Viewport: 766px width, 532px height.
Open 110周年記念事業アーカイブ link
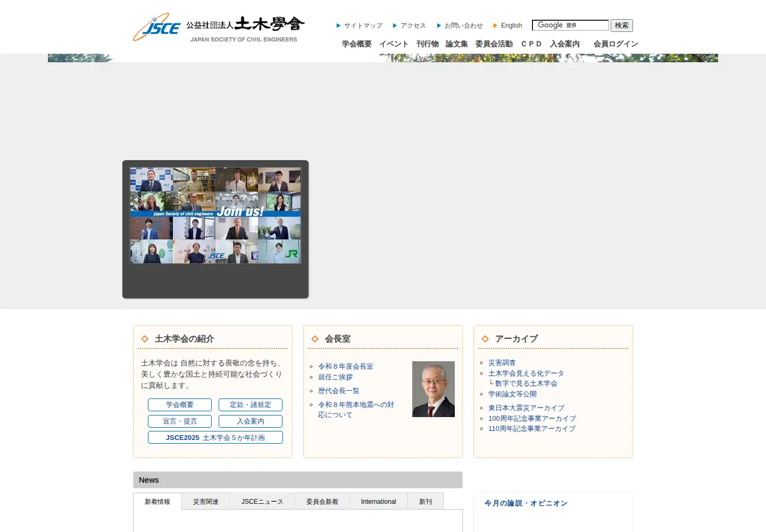tap(532, 429)
